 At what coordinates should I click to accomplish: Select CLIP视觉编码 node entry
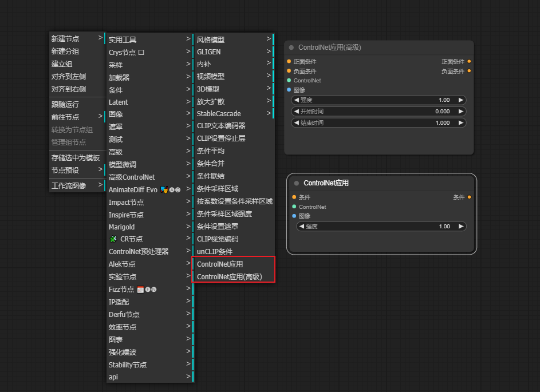tap(234, 239)
